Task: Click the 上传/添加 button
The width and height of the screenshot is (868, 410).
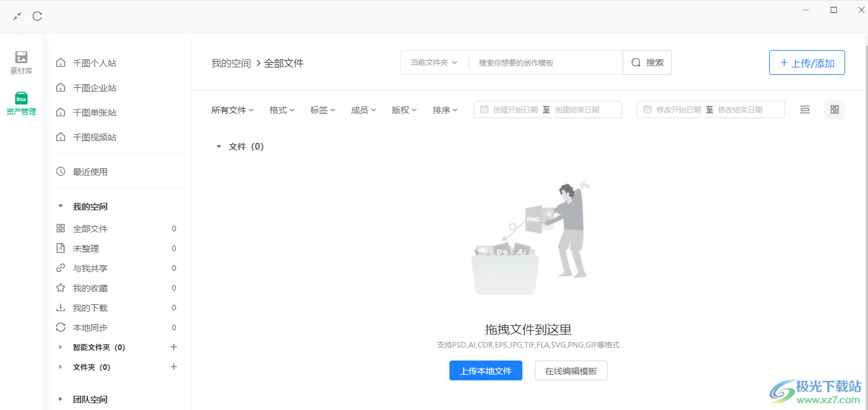Action: click(807, 62)
